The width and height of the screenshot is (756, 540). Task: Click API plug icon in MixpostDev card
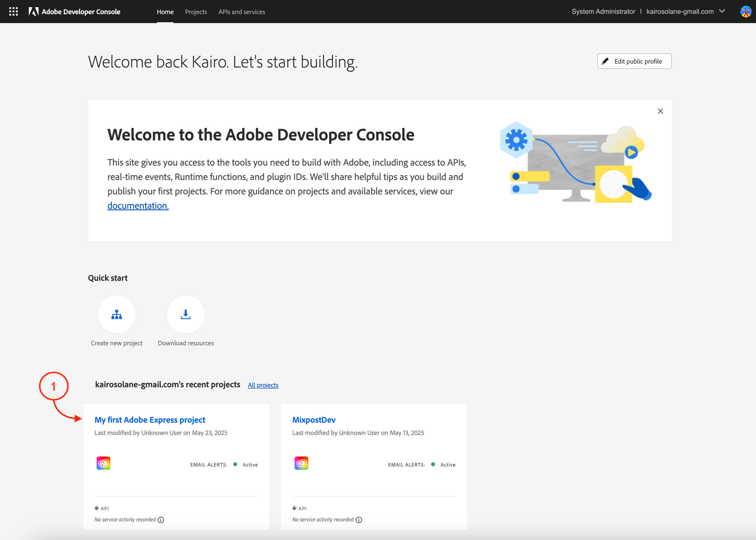click(x=295, y=508)
